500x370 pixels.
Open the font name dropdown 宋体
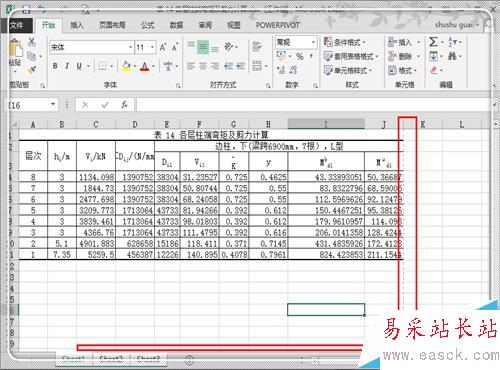click(x=130, y=47)
